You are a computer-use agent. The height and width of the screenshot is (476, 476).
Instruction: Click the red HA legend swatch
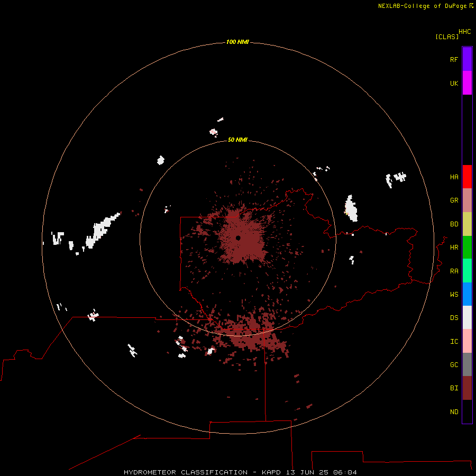point(467,177)
